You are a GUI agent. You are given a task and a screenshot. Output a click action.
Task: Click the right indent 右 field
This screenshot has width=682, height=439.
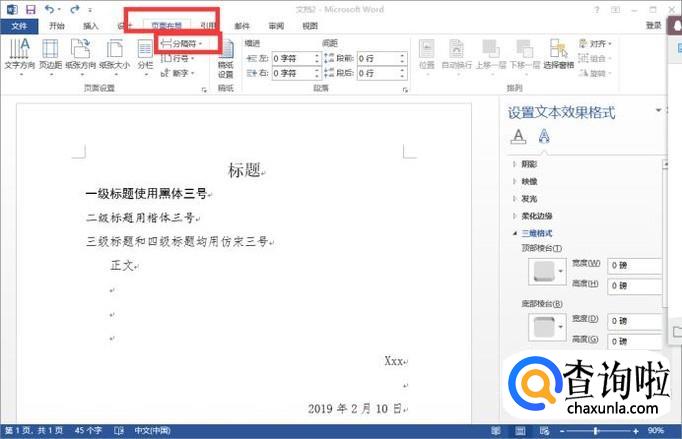click(296, 73)
